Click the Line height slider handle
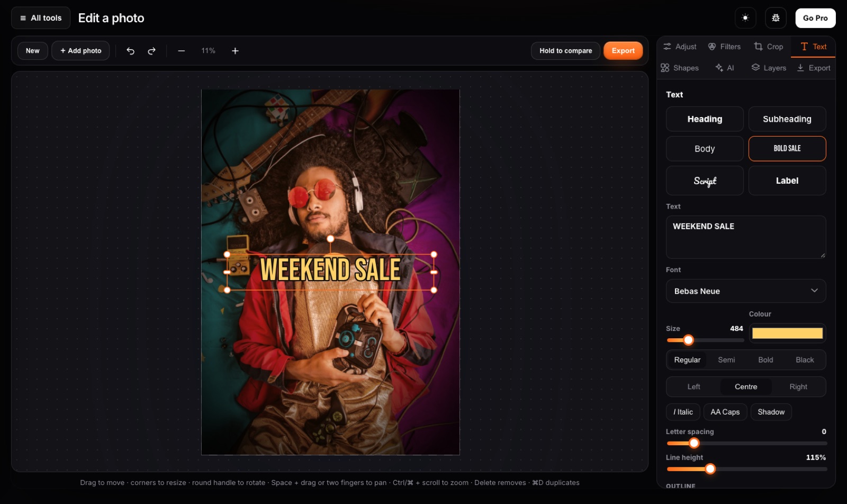This screenshot has height=504, width=847. point(710,469)
